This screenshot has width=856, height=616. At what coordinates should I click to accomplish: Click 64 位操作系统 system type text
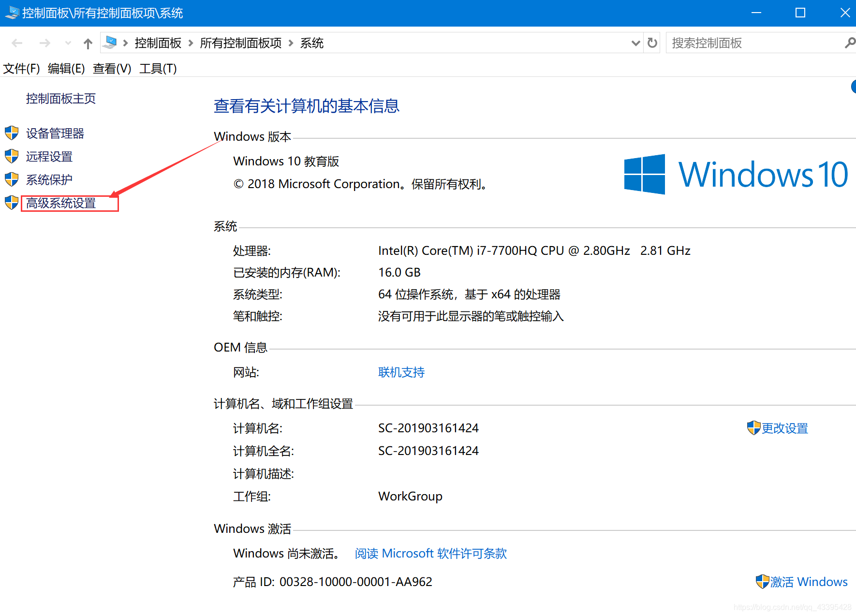(x=469, y=294)
